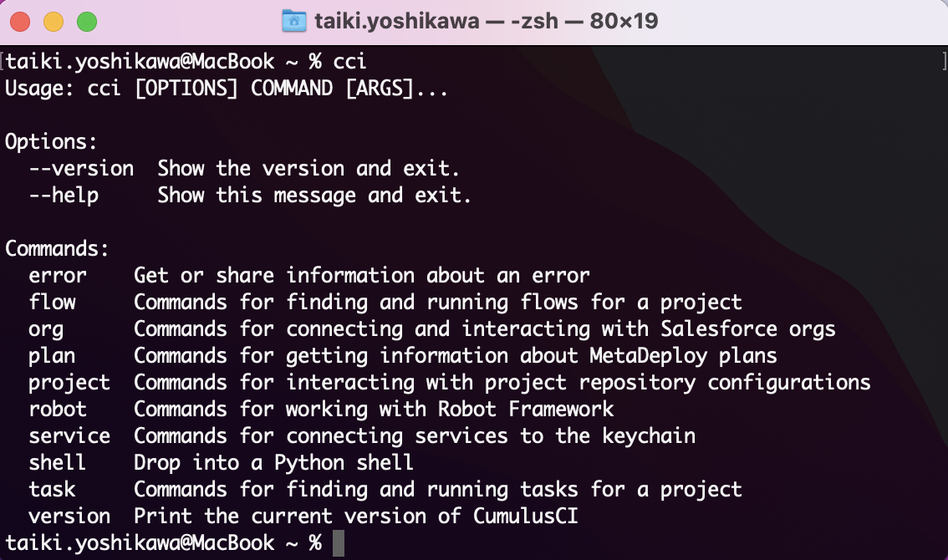Click the 'task' command name

[x=52, y=490]
